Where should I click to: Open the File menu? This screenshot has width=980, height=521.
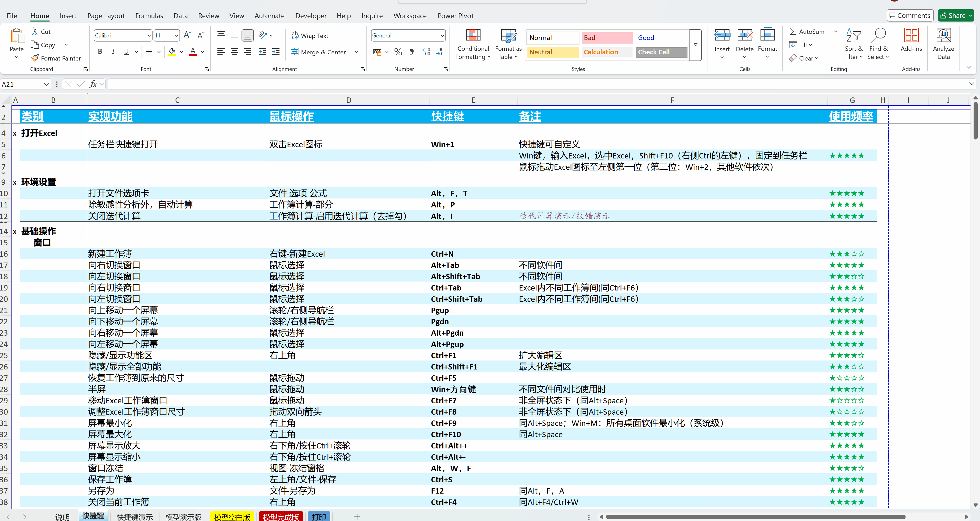click(x=12, y=16)
